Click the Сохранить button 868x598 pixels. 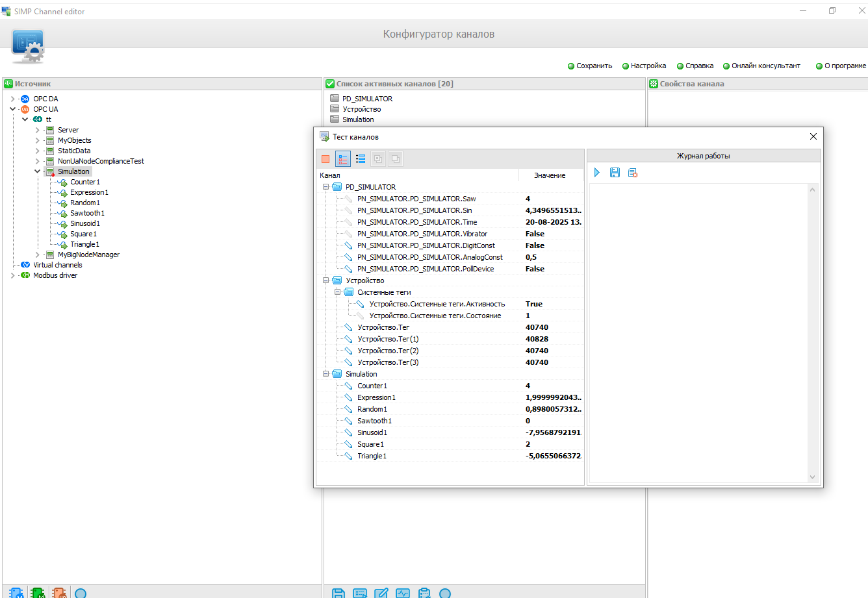pos(590,66)
